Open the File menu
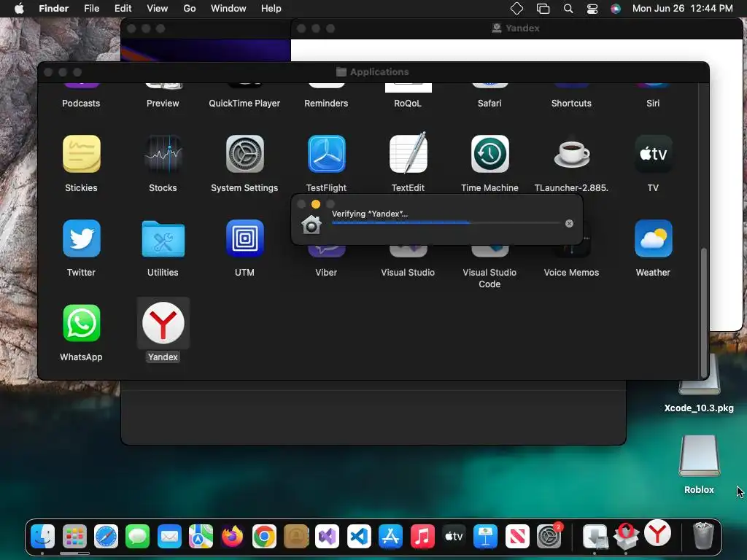747x560 pixels. 91,9
